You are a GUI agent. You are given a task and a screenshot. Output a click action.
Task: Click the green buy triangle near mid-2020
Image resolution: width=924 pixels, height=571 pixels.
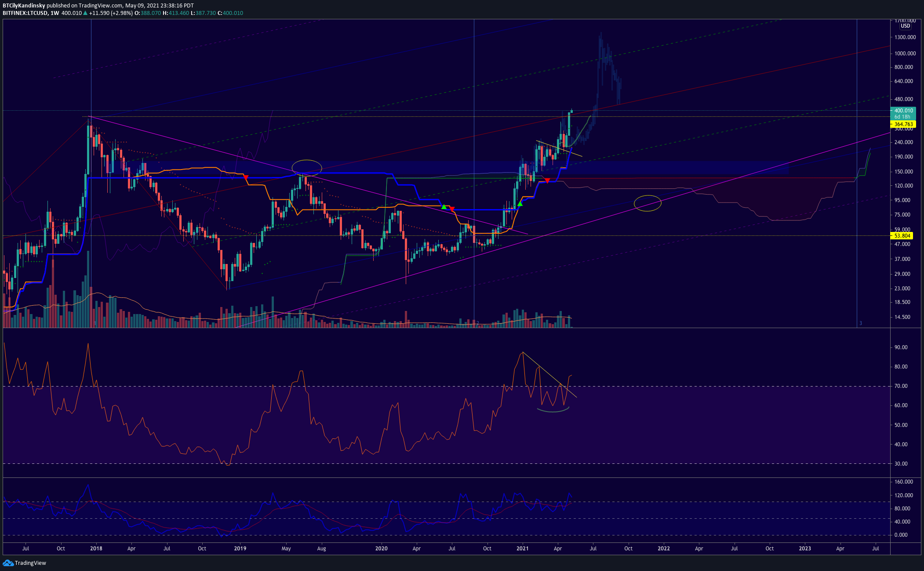(444, 206)
